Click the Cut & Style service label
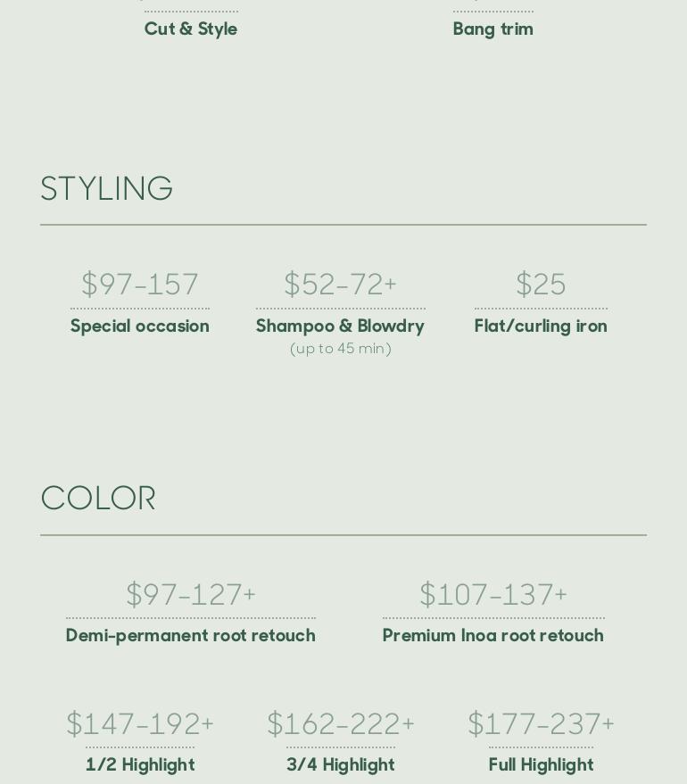Image resolution: width=687 pixels, height=784 pixels. (x=191, y=29)
